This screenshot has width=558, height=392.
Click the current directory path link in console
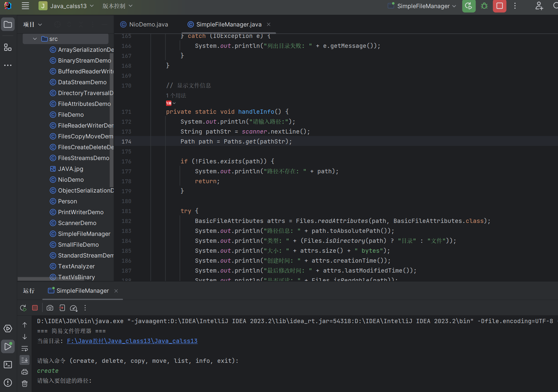(x=132, y=341)
